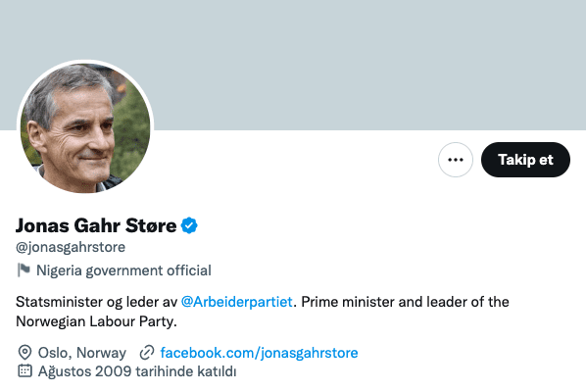Click the government official flag icon
Image resolution: width=586 pixels, height=392 pixels.
click(x=24, y=269)
